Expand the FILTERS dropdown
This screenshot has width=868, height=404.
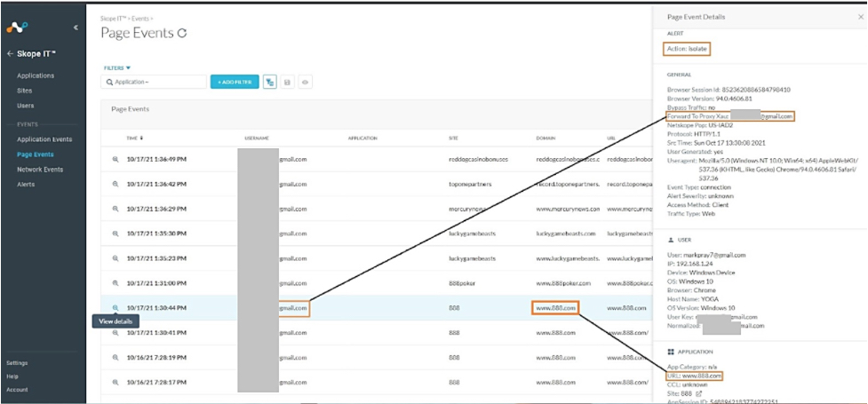tap(117, 68)
